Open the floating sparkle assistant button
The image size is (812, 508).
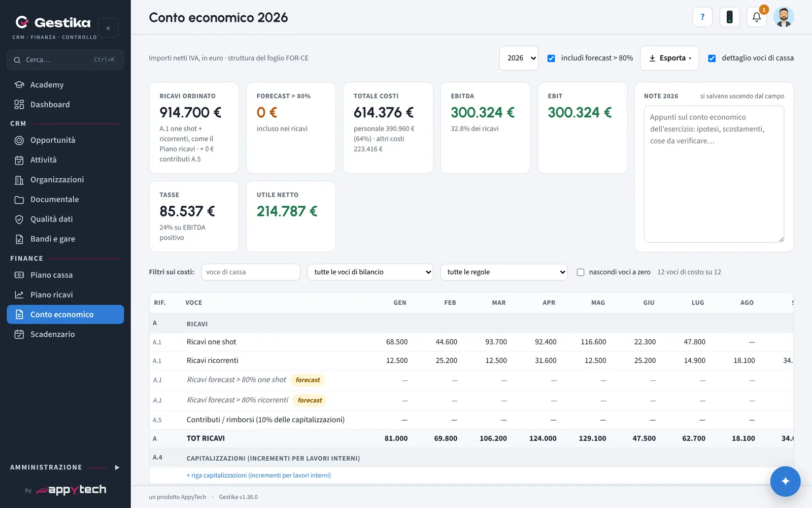click(785, 481)
